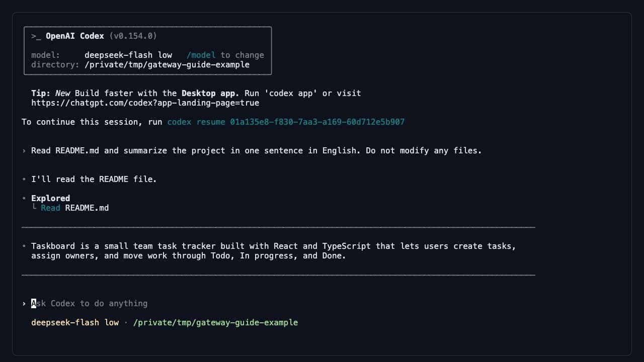Click the version label "(v0.154.0)"
Image resolution: width=644 pixels, height=362 pixels.
click(133, 36)
